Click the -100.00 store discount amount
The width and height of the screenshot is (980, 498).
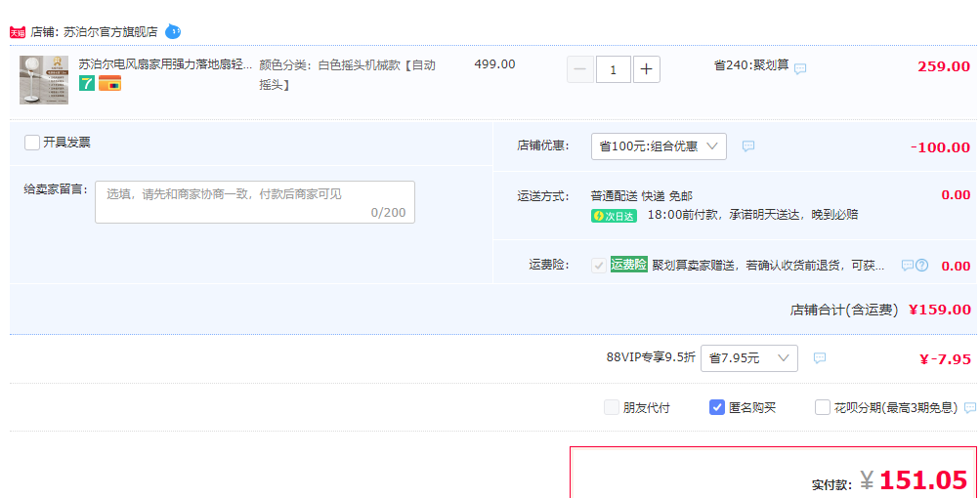[940, 147]
